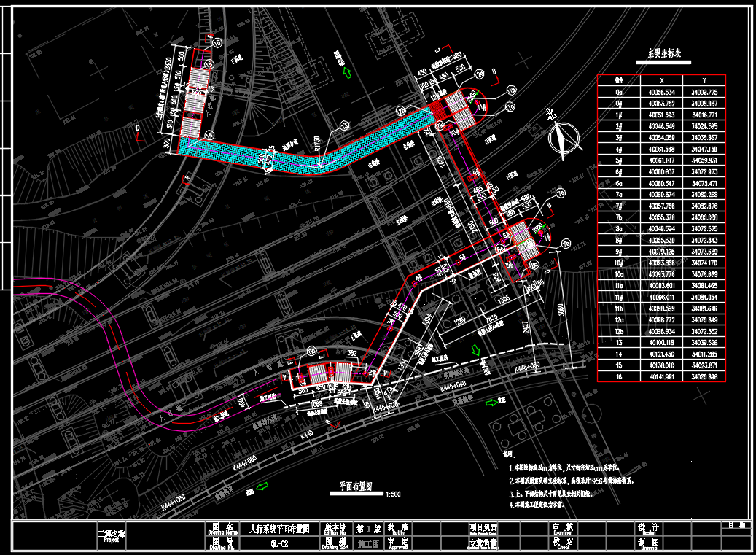The image size is (756, 555).
Task: Pick the X value 40046.549 in row 2#
Action: (661, 126)
